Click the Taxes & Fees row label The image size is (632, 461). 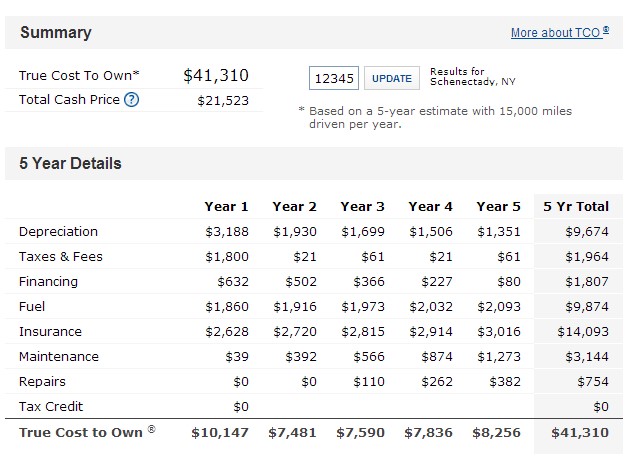[x=61, y=257]
